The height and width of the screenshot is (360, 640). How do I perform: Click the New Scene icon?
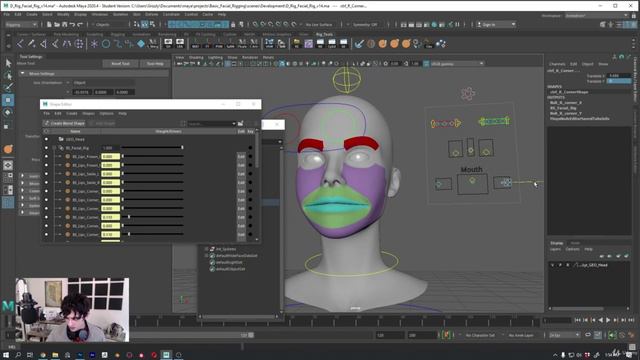point(49,24)
